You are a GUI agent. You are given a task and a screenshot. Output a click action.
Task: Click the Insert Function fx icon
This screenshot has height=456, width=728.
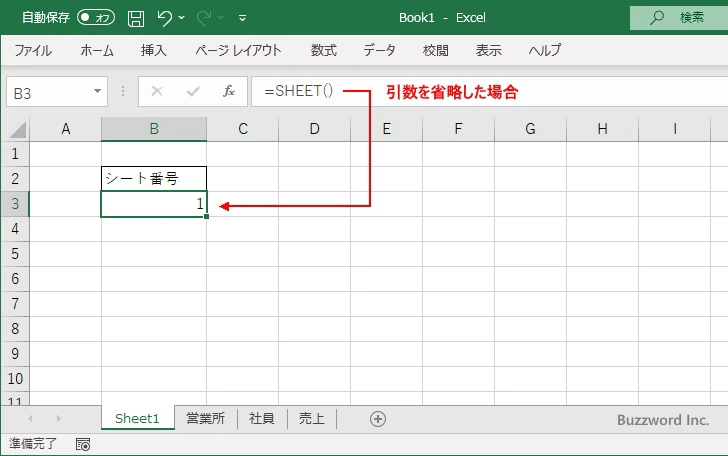pos(228,92)
